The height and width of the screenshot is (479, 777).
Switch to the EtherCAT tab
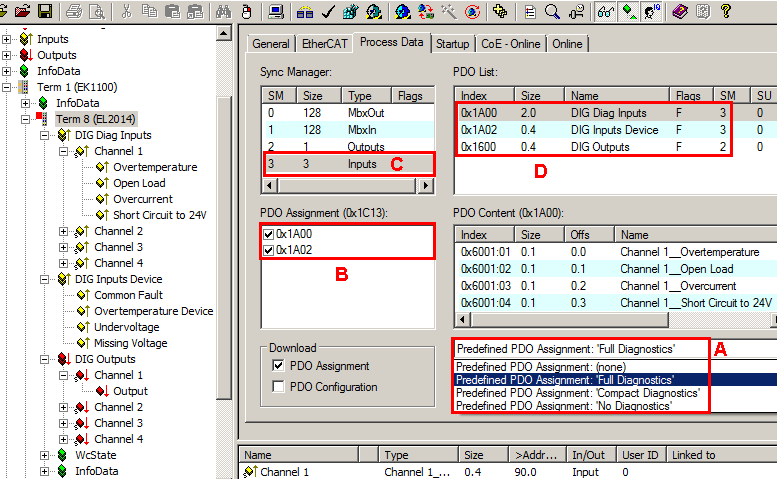(325, 44)
